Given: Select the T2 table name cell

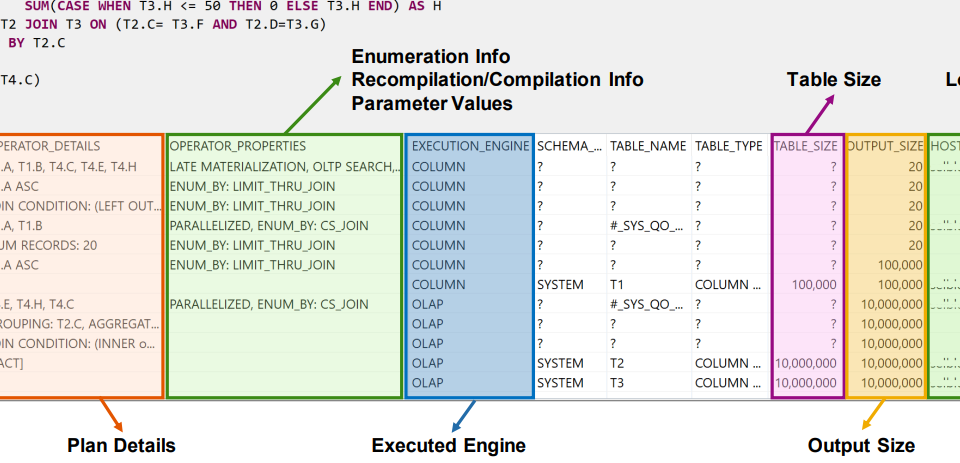Looking at the screenshot, I should [x=617, y=363].
